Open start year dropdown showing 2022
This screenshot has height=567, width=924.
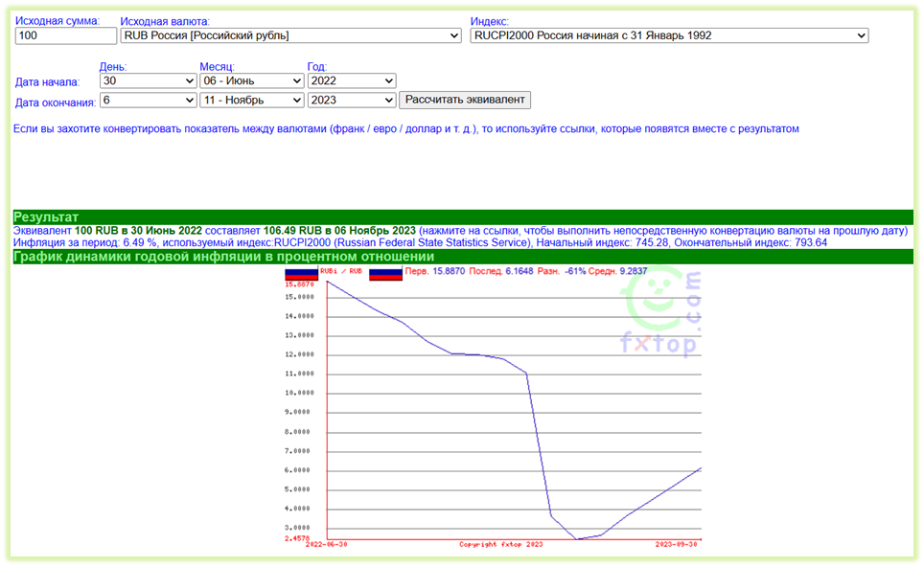click(351, 80)
